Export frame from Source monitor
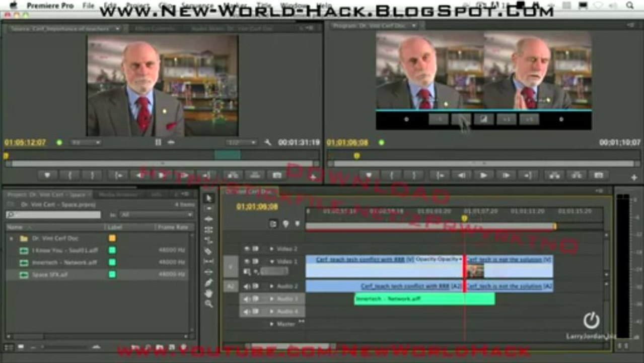 click(x=276, y=175)
